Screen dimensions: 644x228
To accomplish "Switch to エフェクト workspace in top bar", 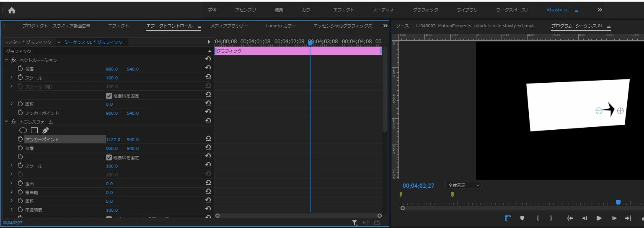I will click(344, 10).
